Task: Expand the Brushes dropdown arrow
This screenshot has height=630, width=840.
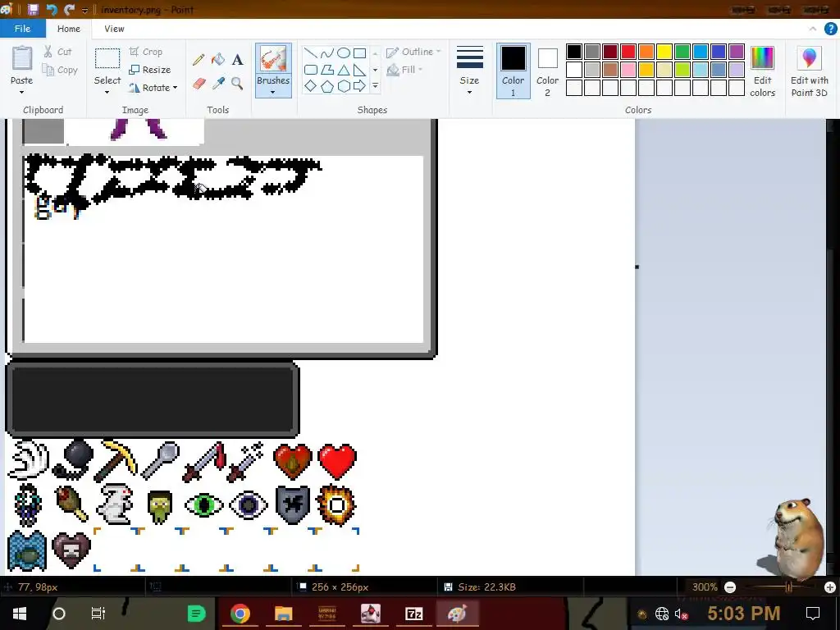Action: [272, 92]
